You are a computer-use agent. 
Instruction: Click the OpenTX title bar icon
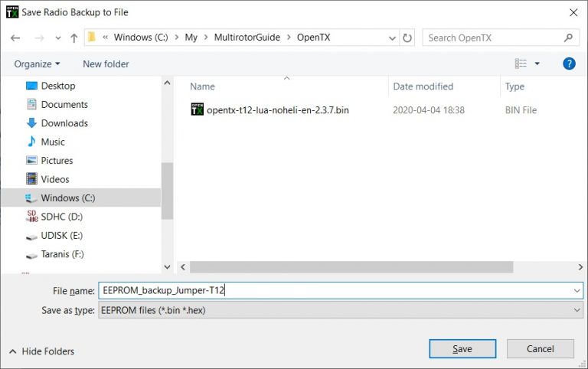click(12, 12)
